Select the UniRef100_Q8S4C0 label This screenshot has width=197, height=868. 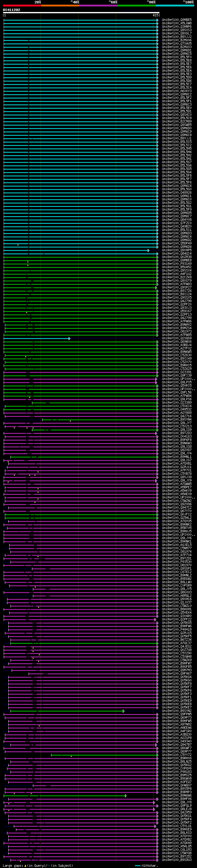(177, 115)
